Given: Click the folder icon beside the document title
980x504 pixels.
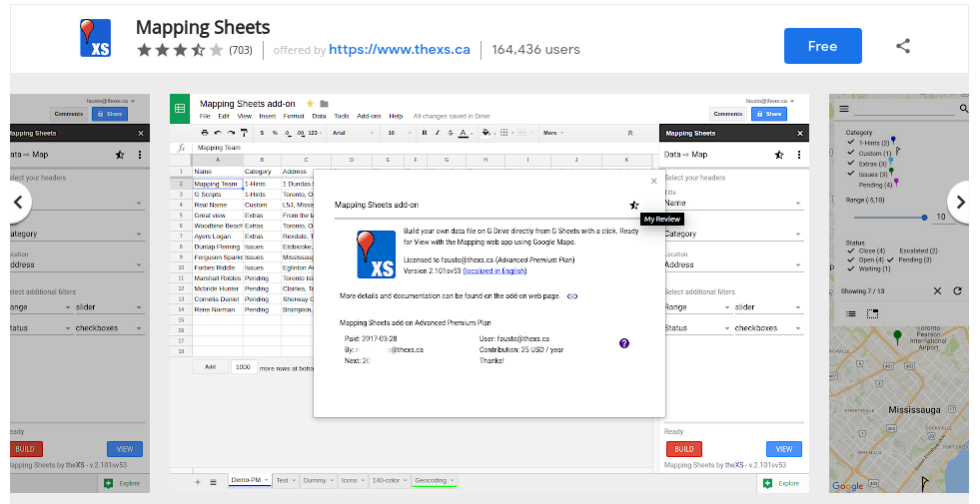Looking at the screenshot, I should point(324,104).
